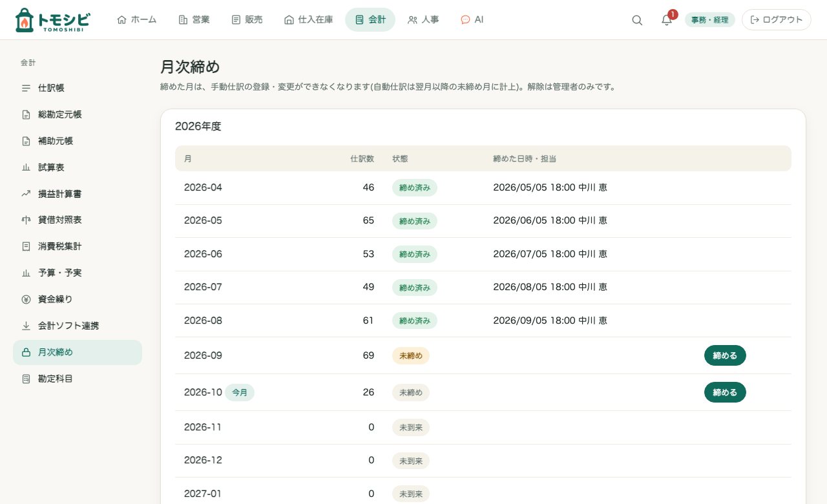The width and height of the screenshot is (827, 504).
Task: Click the 事務・経理 role badge
Action: 710,20
